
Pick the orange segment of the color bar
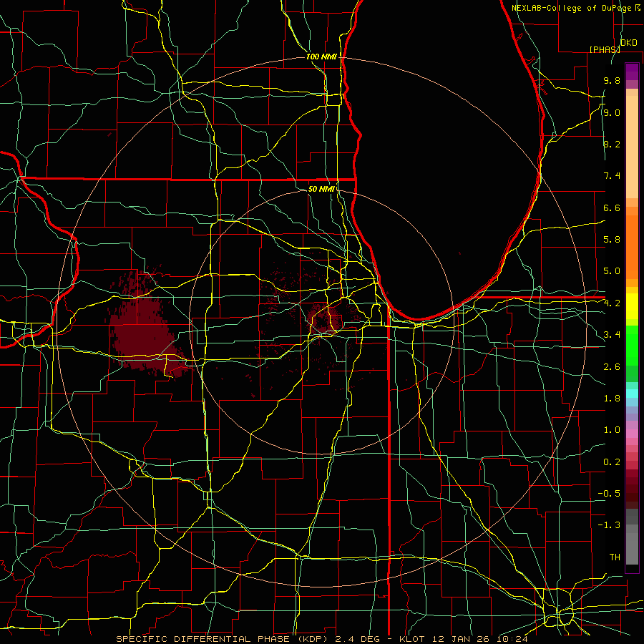pos(632,247)
